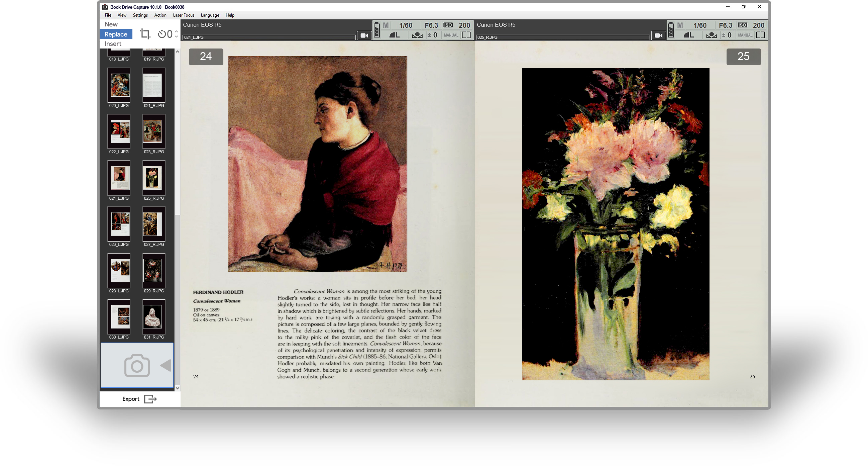This screenshot has height=469, width=868.
Task: Click left camera ISO badge icon
Action: point(448,25)
